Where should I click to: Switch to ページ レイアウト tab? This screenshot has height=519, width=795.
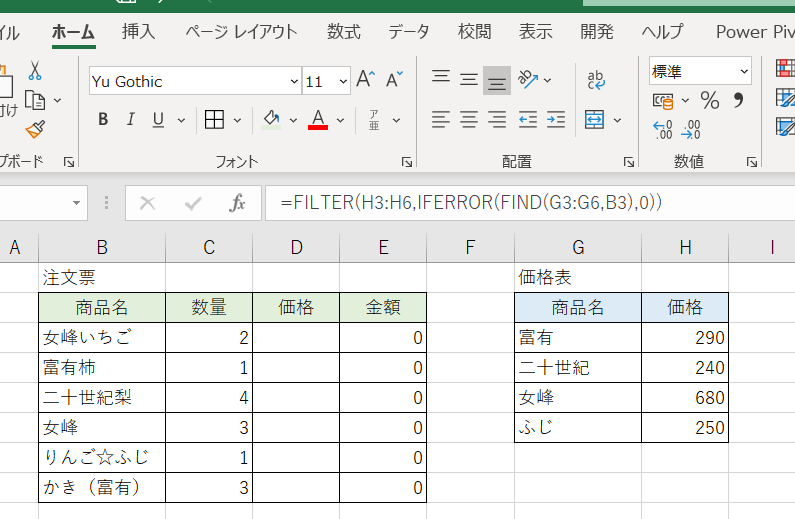click(241, 31)
